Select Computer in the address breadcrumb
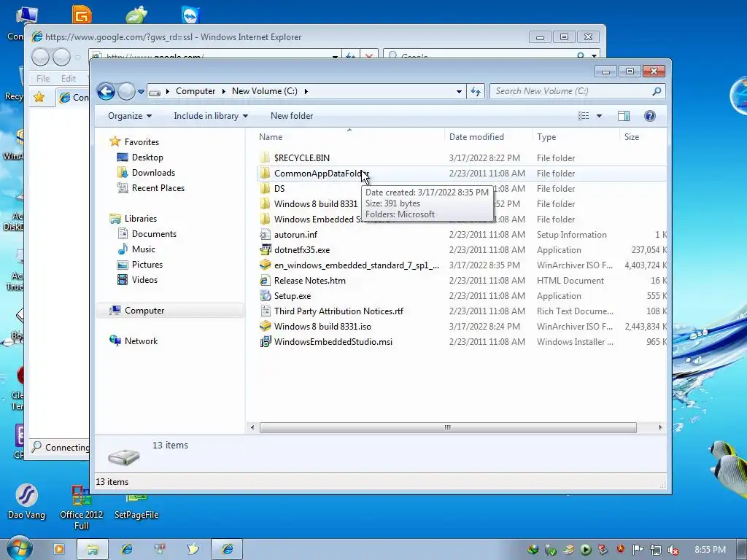This screenshot has height=560, width=747. coord(196,91)
